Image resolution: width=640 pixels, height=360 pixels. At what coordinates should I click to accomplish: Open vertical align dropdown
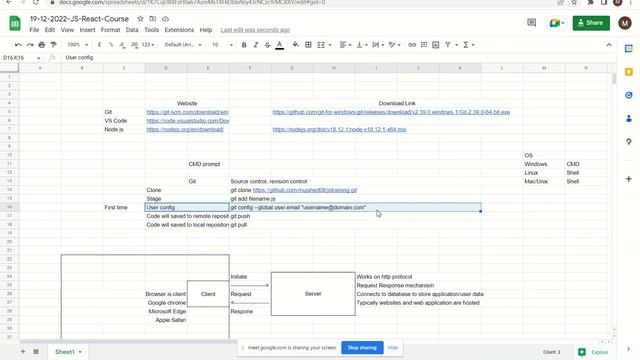tap(362, 45)
